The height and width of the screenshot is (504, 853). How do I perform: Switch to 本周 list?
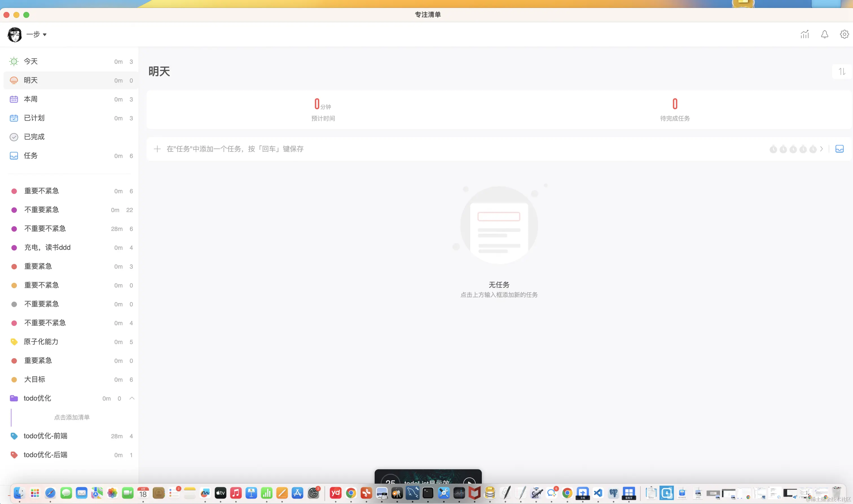[x=30, y=99]
